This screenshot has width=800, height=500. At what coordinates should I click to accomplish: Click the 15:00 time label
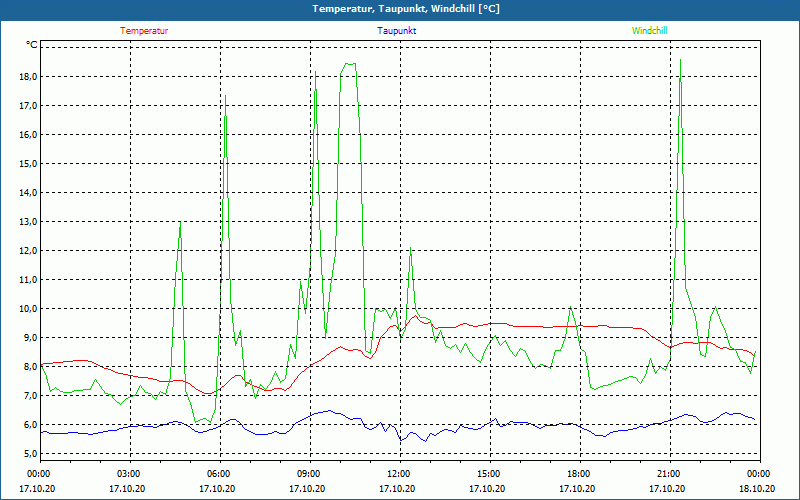tap(489, 474)
